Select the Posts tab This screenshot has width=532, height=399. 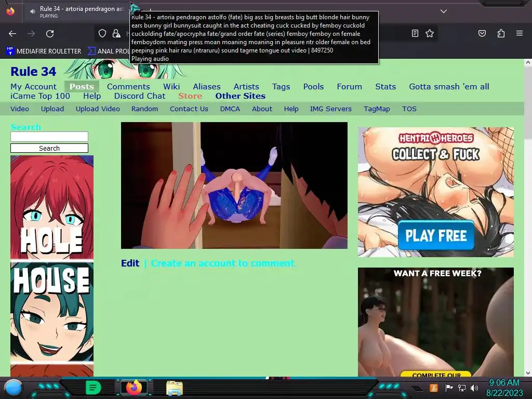click(x=82, y=87)
